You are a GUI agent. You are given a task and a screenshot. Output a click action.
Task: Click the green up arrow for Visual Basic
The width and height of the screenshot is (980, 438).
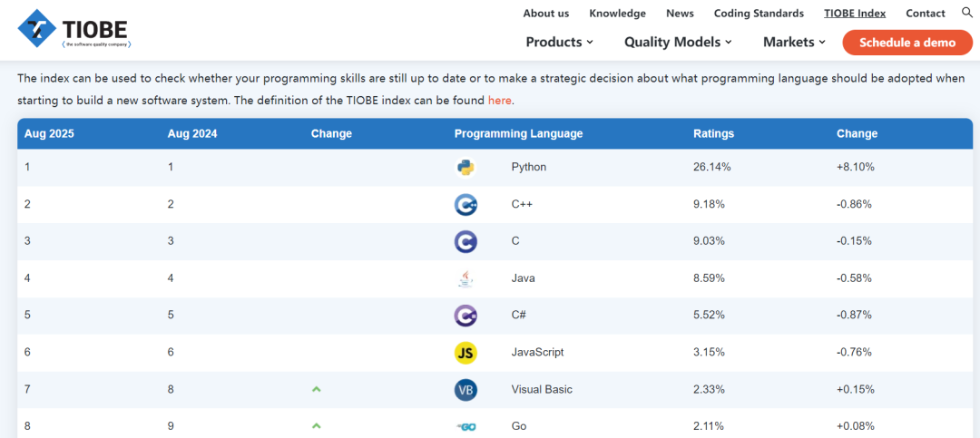(317, 389)
